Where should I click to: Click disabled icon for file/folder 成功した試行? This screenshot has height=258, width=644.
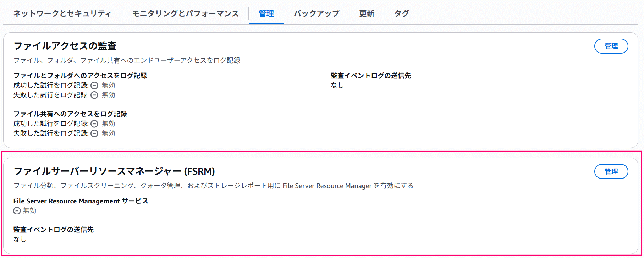pyautogui.click(x=94, y=86)
